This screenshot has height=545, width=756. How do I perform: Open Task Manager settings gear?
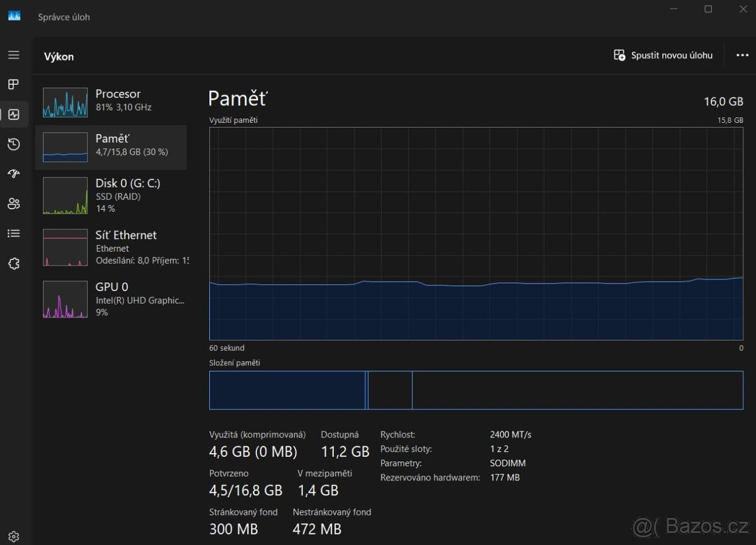[14, 536]
